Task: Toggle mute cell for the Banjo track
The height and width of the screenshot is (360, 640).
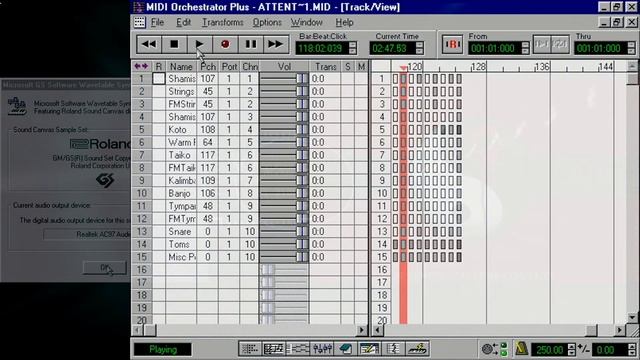Action: click(361, 193)
